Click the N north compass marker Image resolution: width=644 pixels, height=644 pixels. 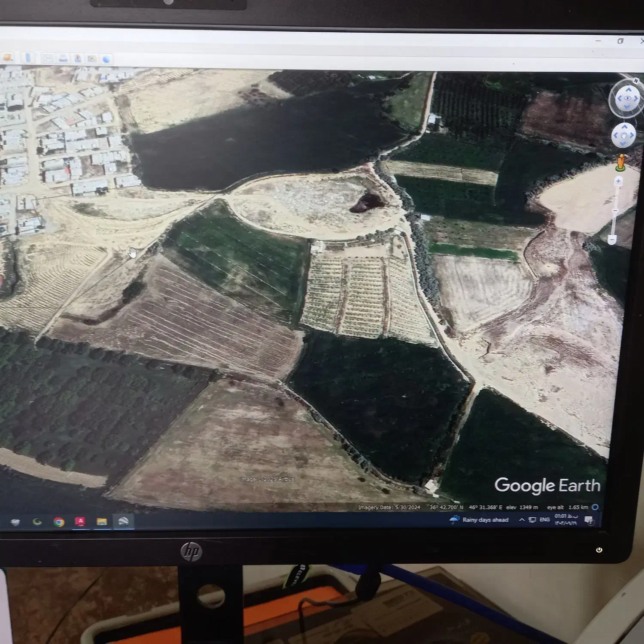[636, 81]
